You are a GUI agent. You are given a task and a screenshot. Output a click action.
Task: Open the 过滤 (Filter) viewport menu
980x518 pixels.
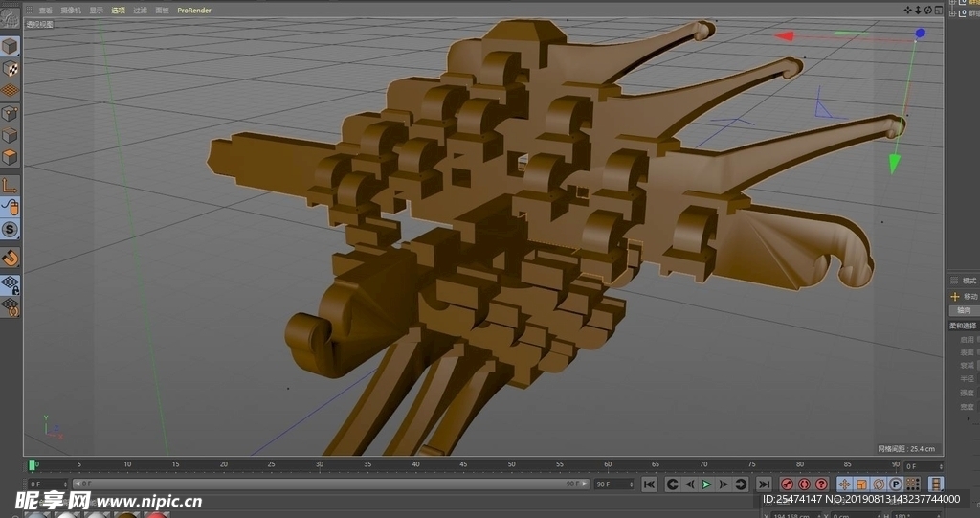[141, 11]
